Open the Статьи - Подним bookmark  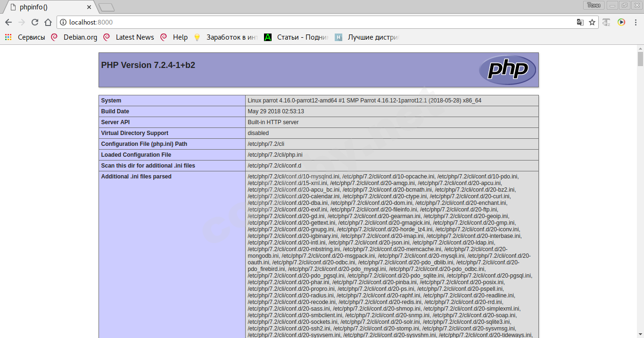click(296, 37)
